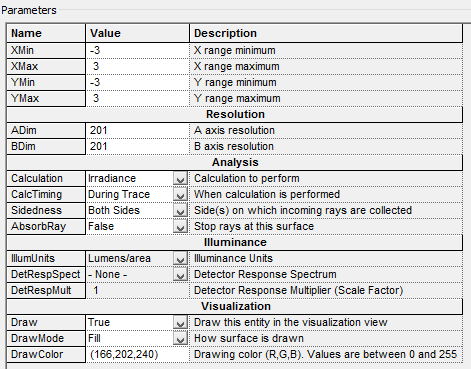Expand the DrawMode Fill dropdown

tap(180, 338)
